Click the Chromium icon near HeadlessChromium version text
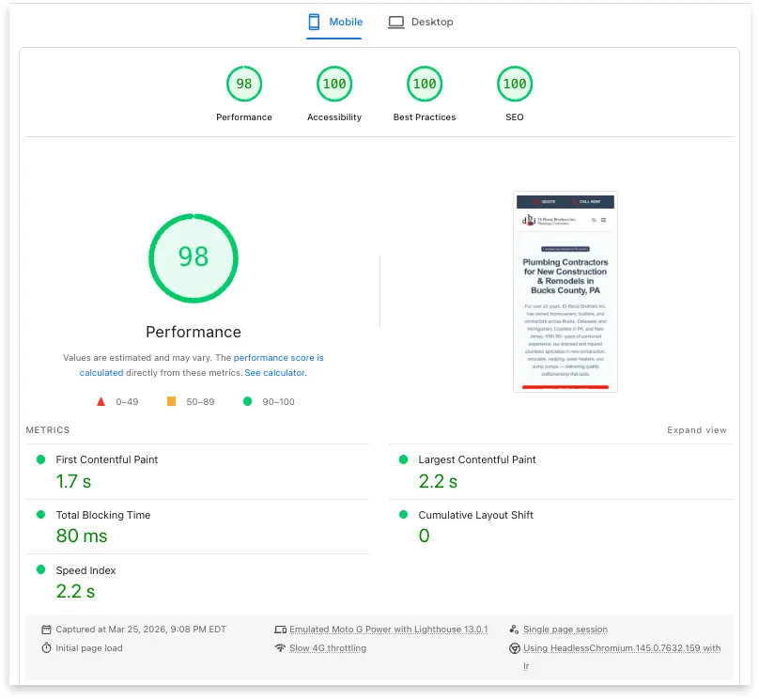The image size is (759, 700). [514, 647]
